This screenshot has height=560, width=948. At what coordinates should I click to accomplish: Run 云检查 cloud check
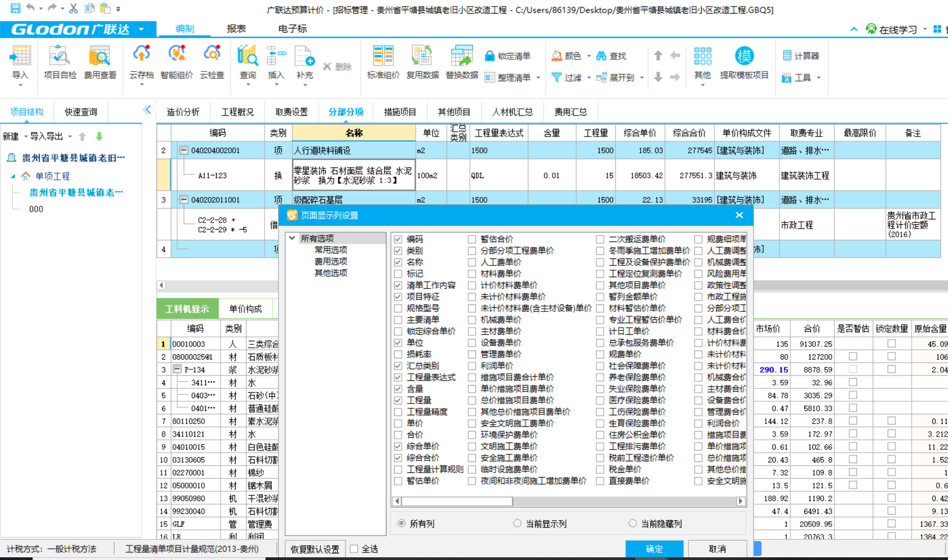(x=212, y=63)
